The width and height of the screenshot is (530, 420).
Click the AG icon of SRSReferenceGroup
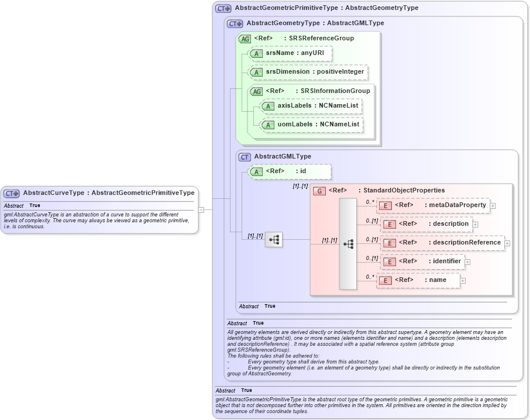click(245, 39)
